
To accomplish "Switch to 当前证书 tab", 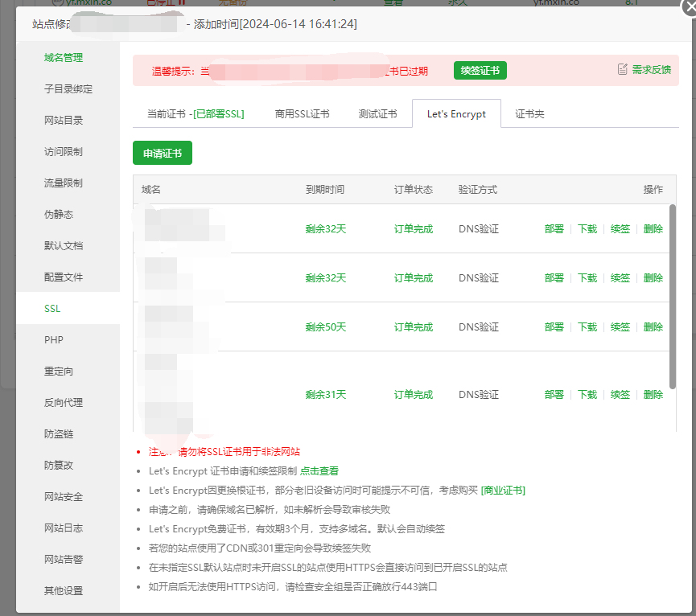I will pyautogui.click(x=195, y=114).
